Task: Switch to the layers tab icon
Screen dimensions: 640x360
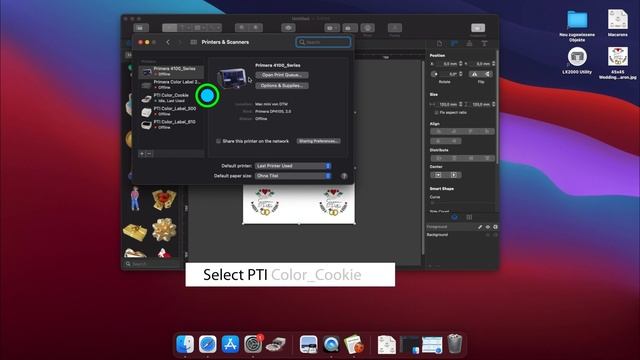Action: [454, 217]
